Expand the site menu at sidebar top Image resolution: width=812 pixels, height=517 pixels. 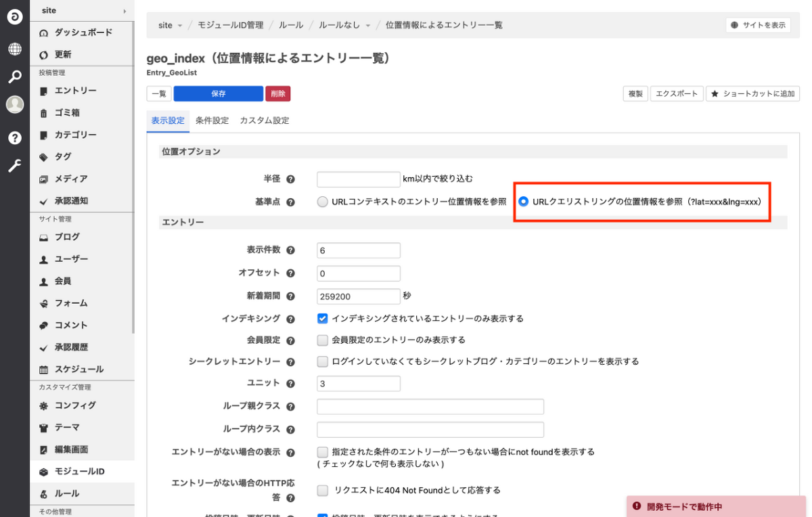click(81, 10)
